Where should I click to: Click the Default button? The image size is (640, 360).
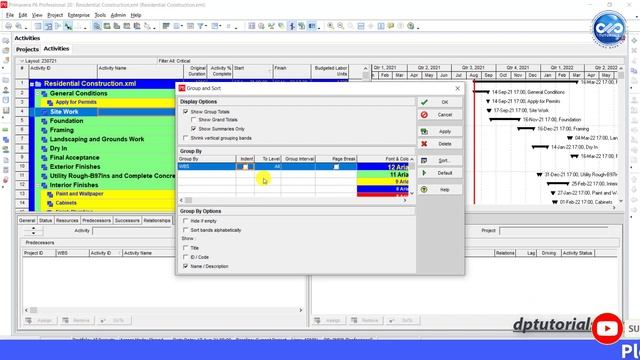pos(440,173)
